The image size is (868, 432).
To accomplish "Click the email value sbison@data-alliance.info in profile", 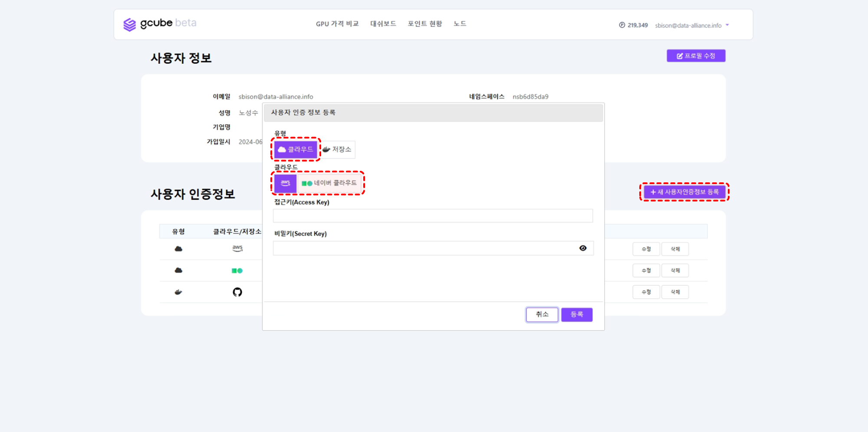I will (x=276, y=97).
